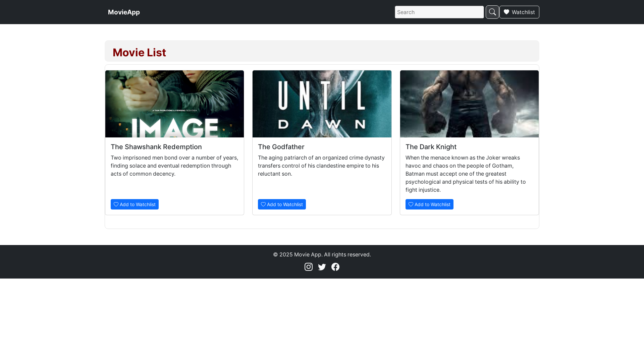
Task: Click the Godfather description about aging patriarch
Action: (322, 166)
